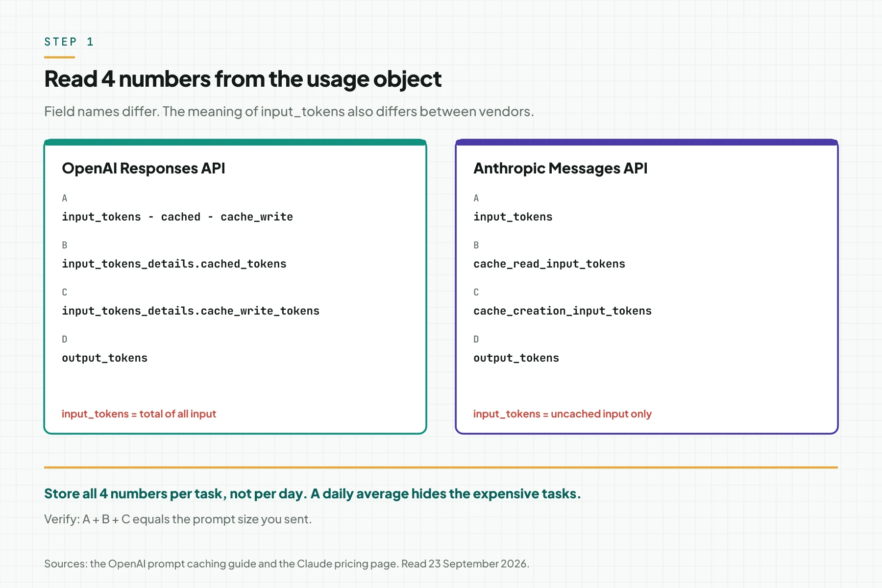Image resolution: width=882 pixels, height=588 pixels.
Task: Click label 'B' in the OpenAI card
Action: point(65,245)
